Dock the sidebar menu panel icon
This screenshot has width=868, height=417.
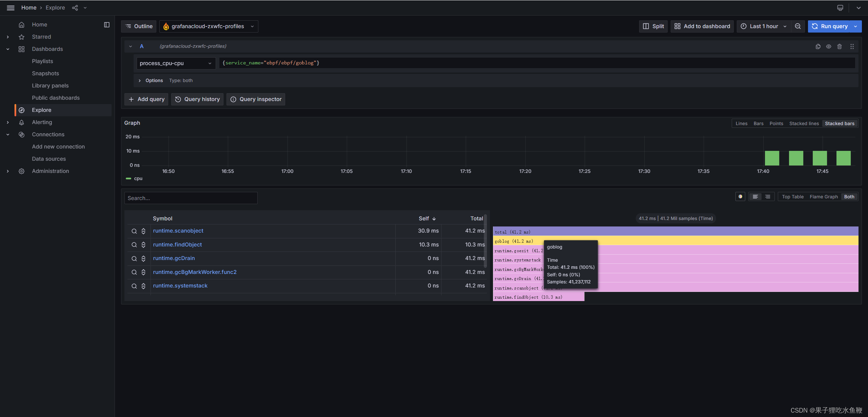coord(107,25)
